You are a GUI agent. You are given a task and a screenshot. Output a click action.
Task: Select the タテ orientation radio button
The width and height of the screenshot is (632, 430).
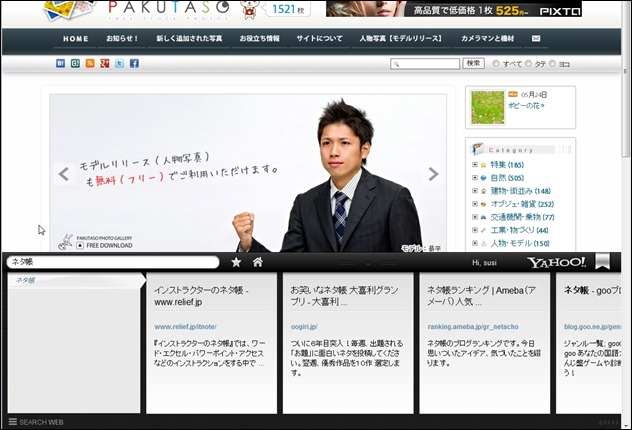click(x=528, y=64)
